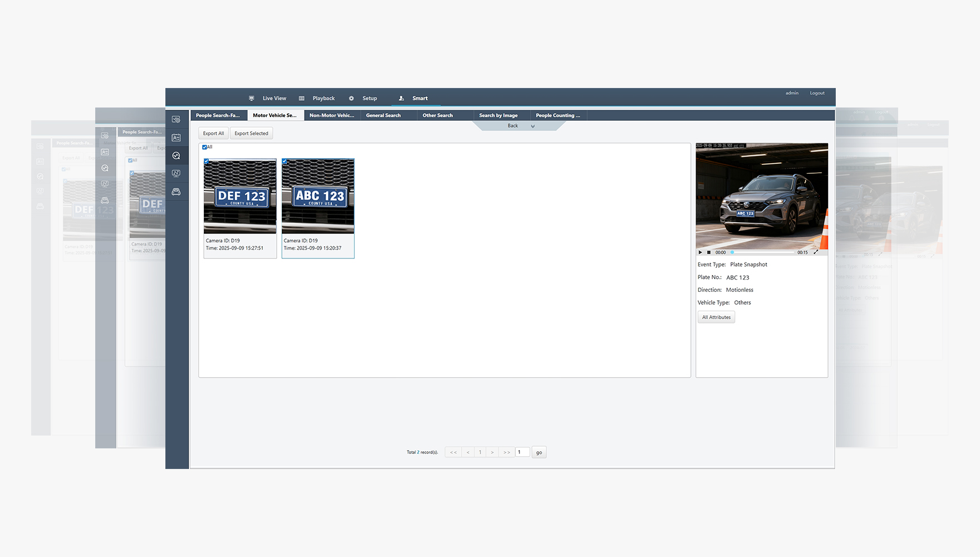Toggle the 'All' select checkbox

[204, 147]
